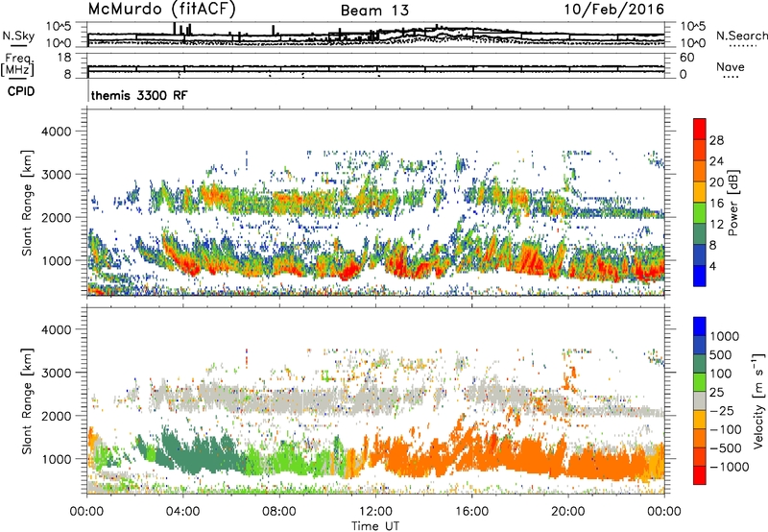This screenshot has width=768, height=532.
Task: Click the Time UT axis title
Action: point(375,526)
